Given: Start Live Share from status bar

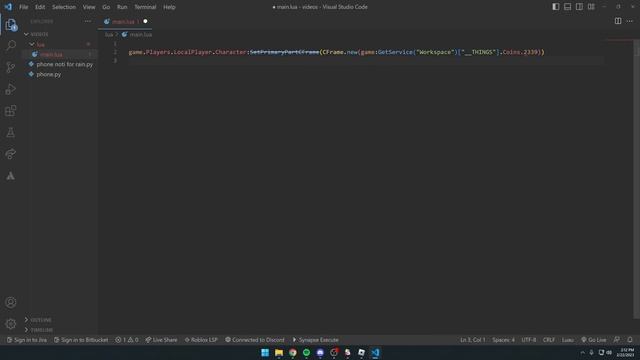Looking at the screenshot, I should tap(161, 340).
